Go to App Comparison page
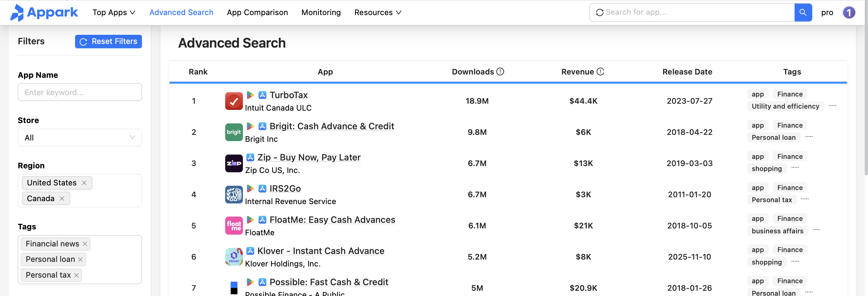The height and width of the screenshot is (296, 868). (257, 12)
